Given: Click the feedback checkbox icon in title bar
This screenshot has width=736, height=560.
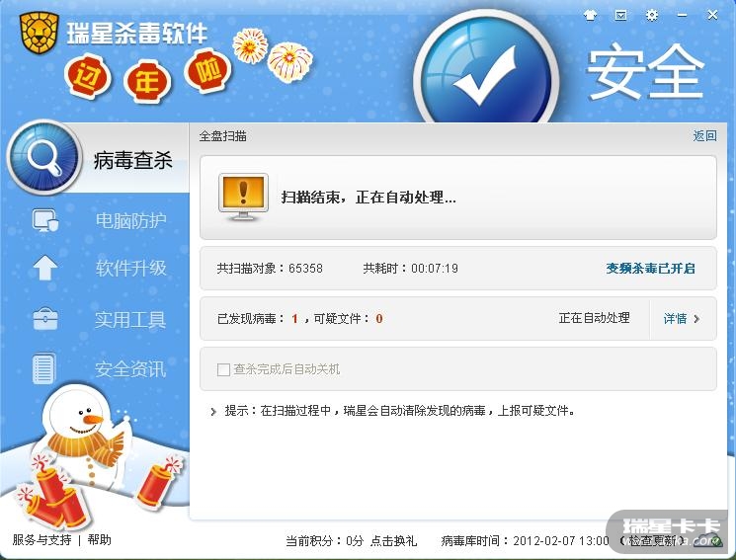Looking at the screenshot, I should coord(620,16).
